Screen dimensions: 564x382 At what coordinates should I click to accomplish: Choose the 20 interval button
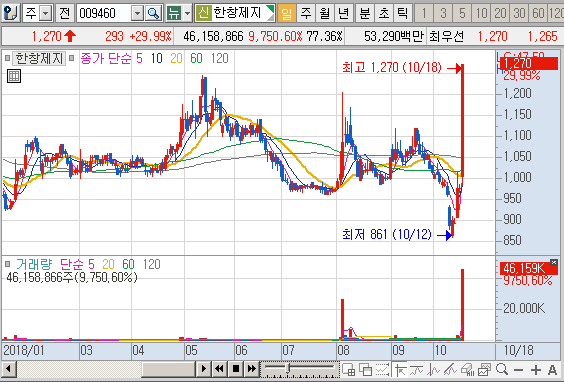tap(500, 14)
